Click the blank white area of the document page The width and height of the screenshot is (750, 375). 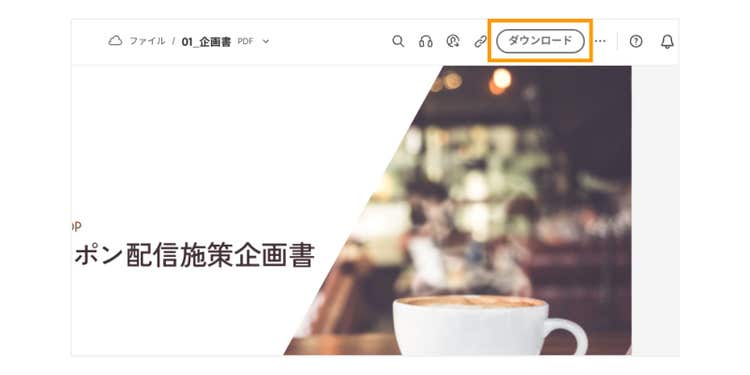(215, 143)
